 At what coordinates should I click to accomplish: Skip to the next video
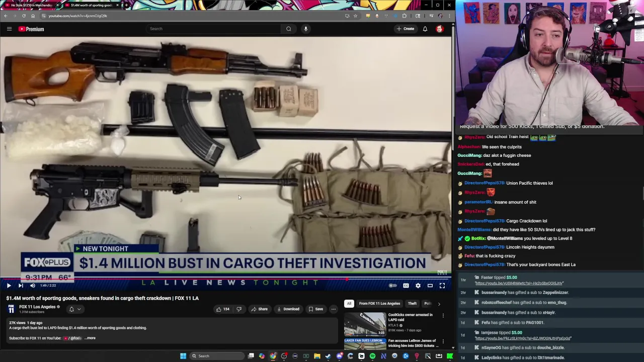tap(21, 286)
